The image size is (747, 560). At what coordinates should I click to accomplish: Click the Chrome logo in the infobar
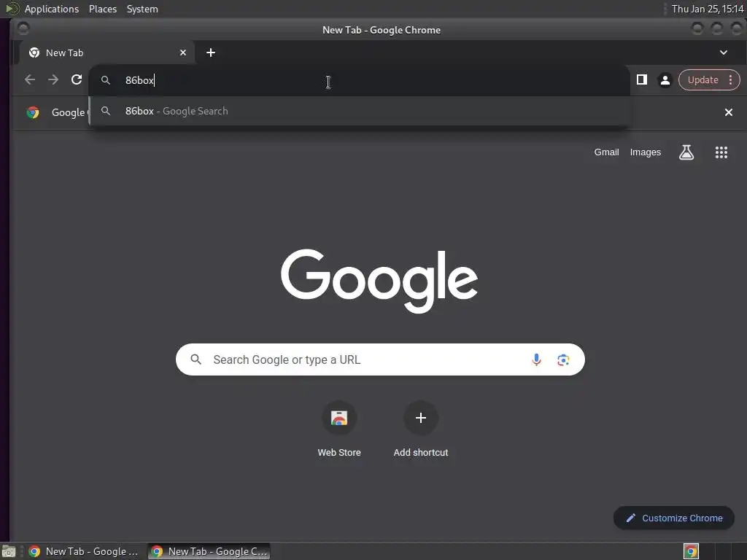[33, 112]
